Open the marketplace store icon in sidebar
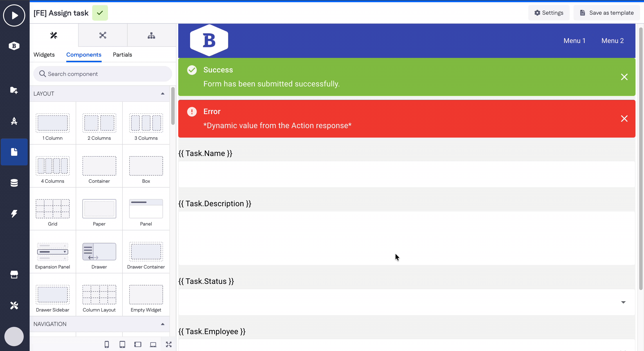Viewport: 644px width, 351px height. point(14,275)
